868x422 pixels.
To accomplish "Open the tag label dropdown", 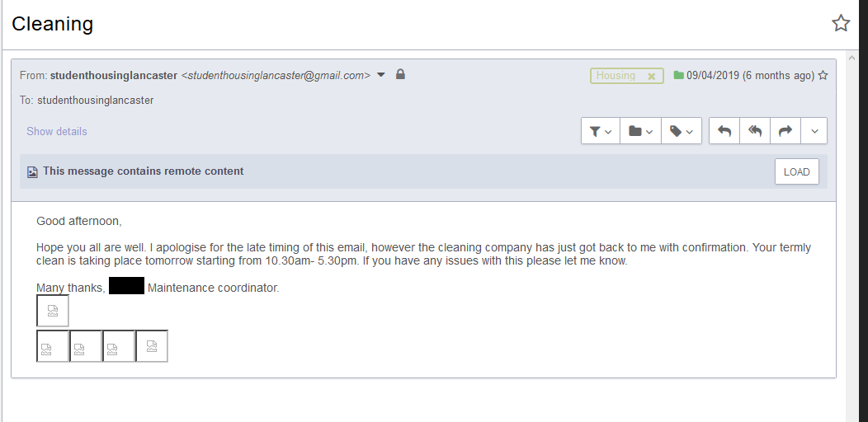I will coord(682,131).
